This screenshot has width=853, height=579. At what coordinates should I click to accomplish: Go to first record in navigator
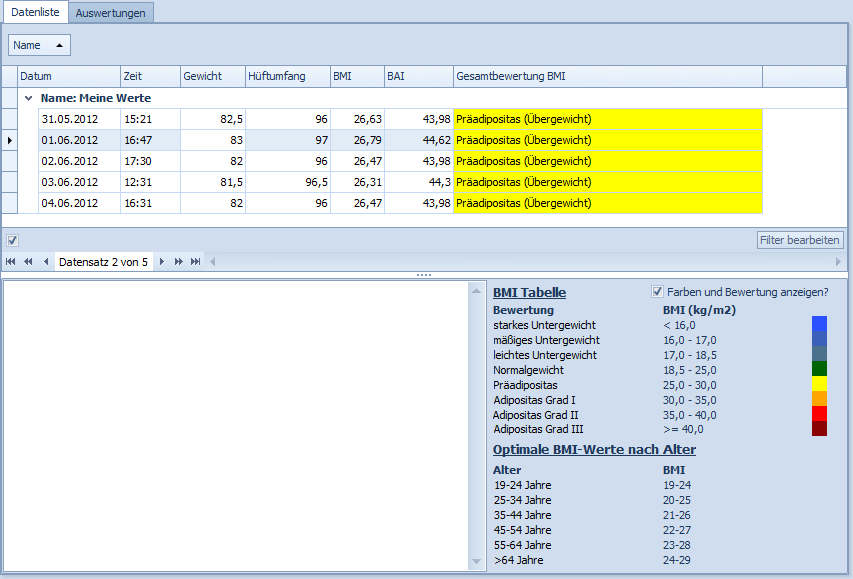click(x=10, y=262)
